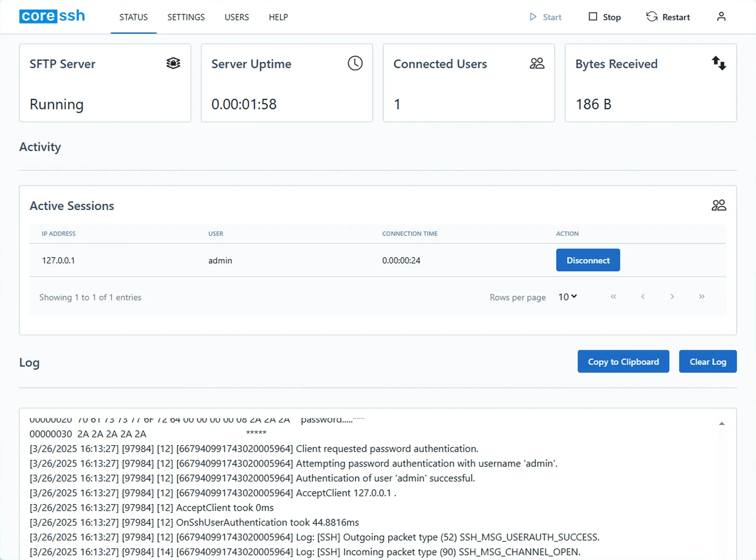Clear the log
The height and width of the screenshot is (560, 756).
coord(708,362)
